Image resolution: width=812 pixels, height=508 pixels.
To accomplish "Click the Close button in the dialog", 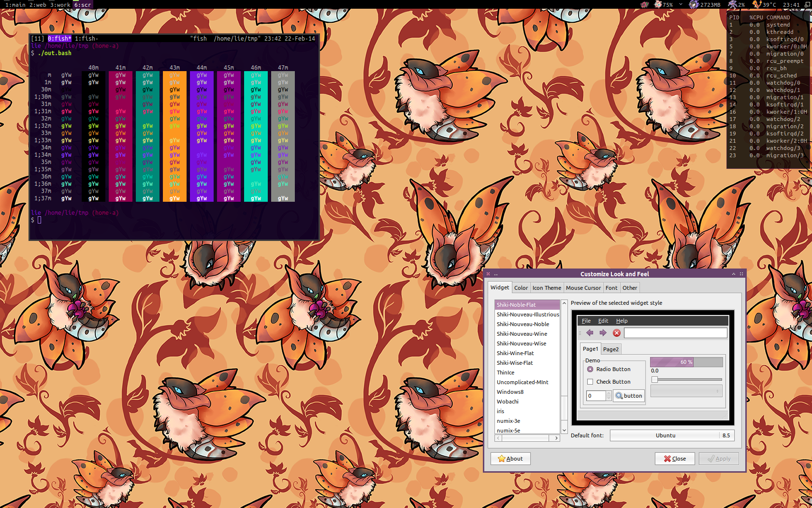I will pyautogui.click(x=675, y=459).
